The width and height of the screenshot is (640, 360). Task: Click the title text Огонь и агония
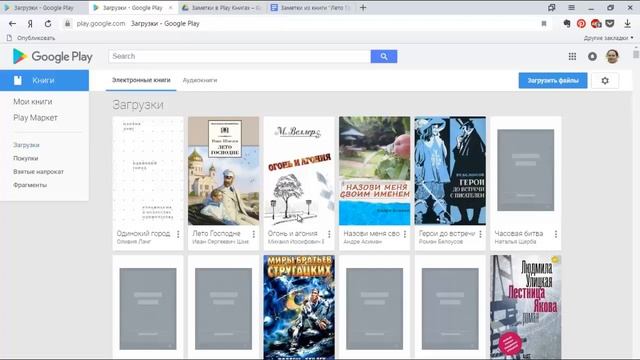[292, 233]
